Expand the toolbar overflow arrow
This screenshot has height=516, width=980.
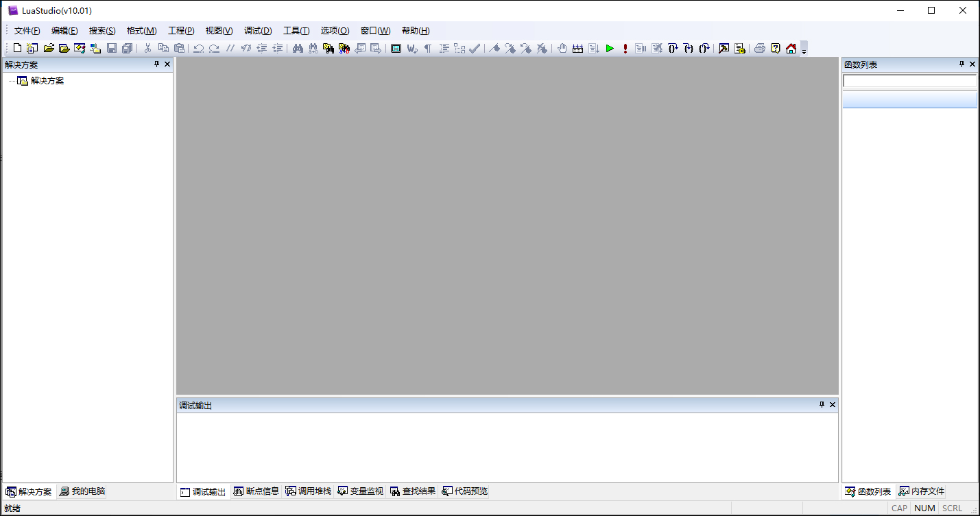[x=804, y=49]
